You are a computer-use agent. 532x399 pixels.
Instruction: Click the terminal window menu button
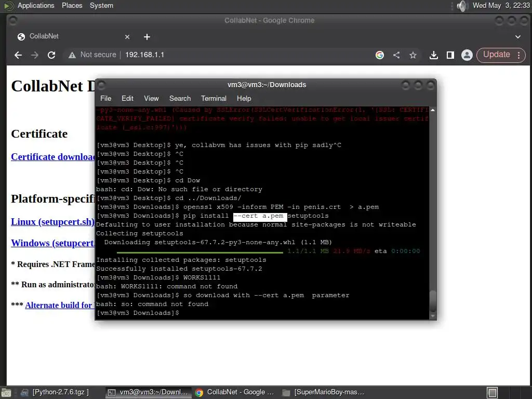102,85
